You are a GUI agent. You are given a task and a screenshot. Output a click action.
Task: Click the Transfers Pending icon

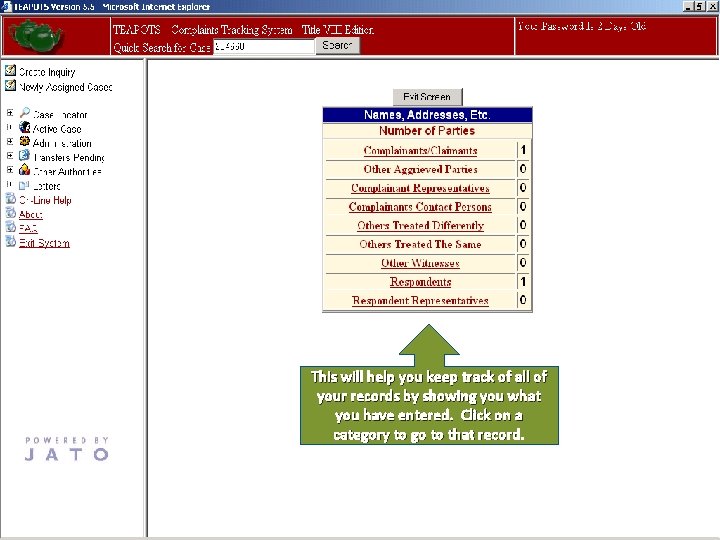coord(25,156)
